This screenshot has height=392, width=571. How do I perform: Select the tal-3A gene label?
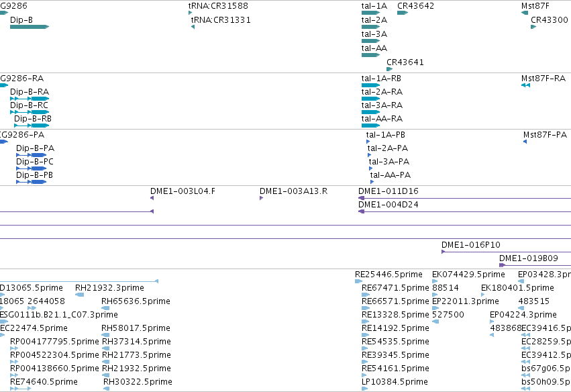point(374,34)
